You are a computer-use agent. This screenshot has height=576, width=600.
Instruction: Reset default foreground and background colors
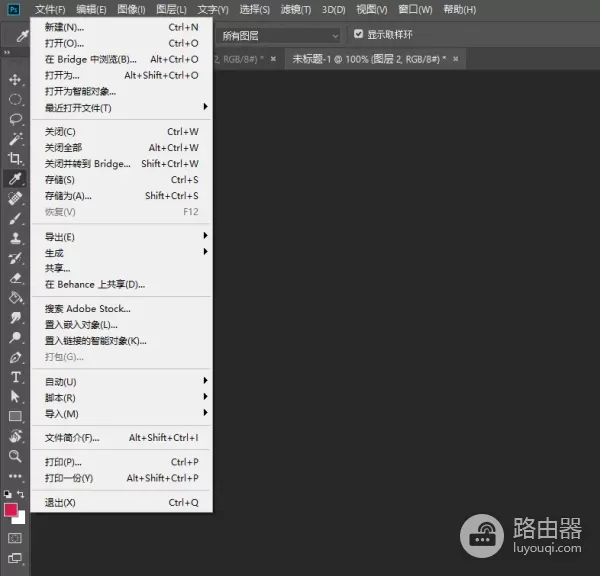(8, 494)
